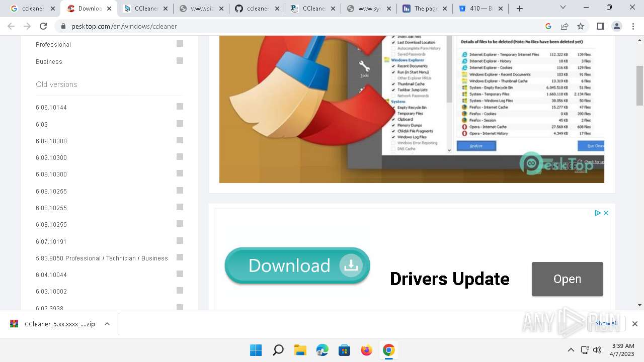Open old version 6.06.10144
Image resolution: width=644 pixels, height=362 pixels.
pyautogui.click(x=51, y=108)
